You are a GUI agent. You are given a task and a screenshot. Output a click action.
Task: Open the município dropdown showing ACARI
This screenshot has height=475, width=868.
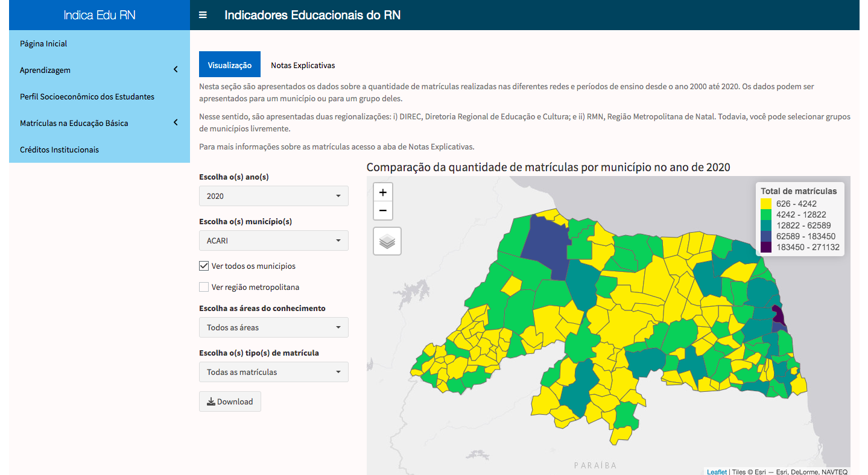(274, 241)
